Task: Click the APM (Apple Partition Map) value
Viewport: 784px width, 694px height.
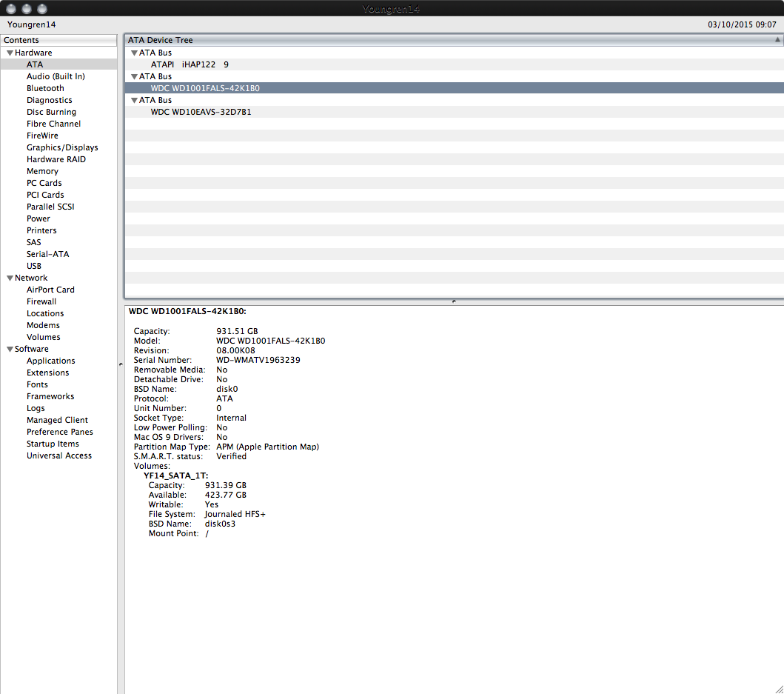Action: pyautogui.click(x=267, y=447)
